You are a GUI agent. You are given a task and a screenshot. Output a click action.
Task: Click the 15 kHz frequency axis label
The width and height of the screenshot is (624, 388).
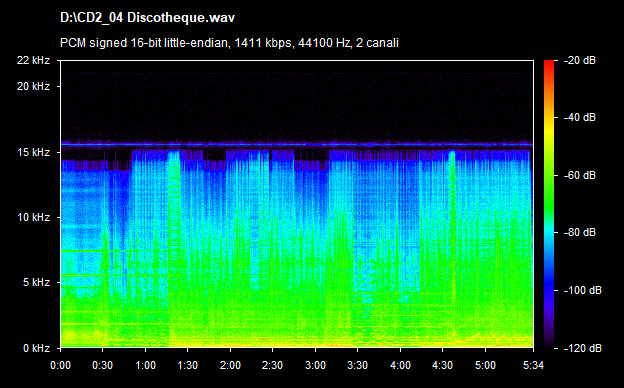[33, 152]
